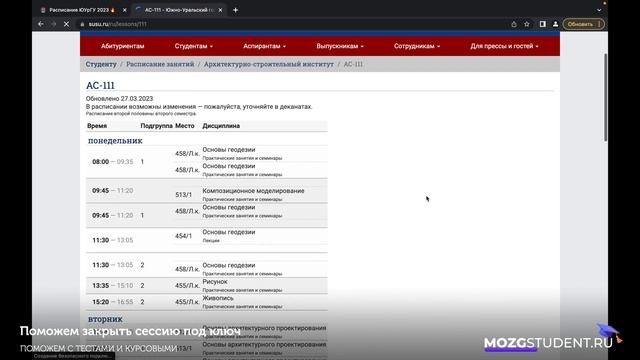Follow the Расписание занятий breadcrumb link

160,64
